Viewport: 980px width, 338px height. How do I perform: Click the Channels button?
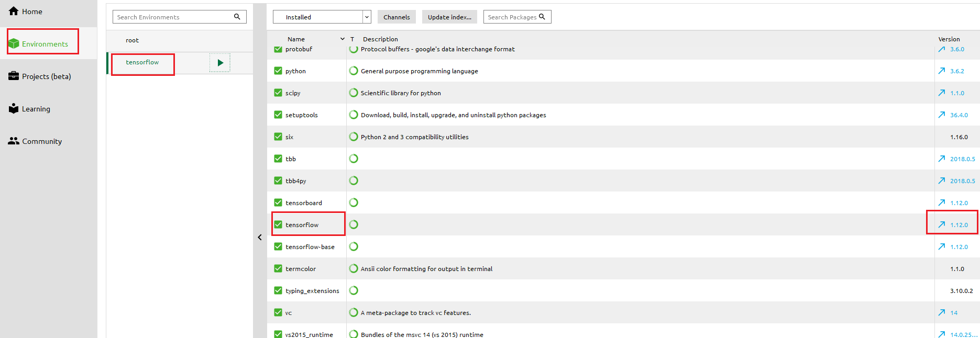click(397, 17)
